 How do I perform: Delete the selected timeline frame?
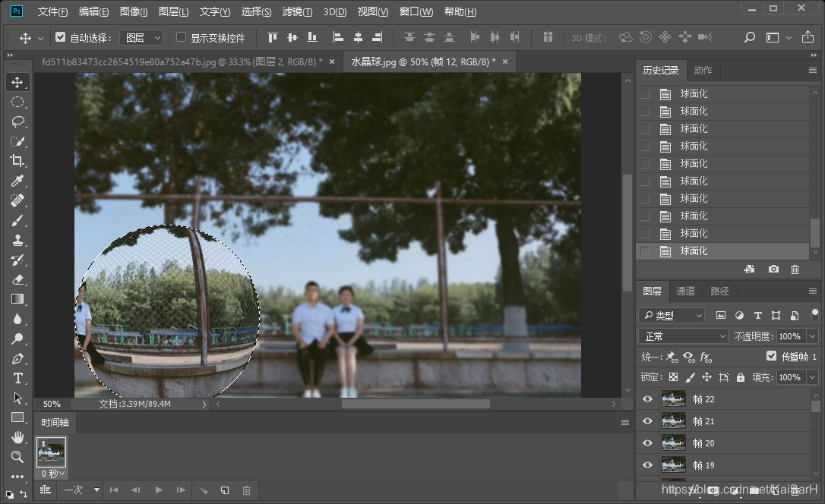pos(246,490)
